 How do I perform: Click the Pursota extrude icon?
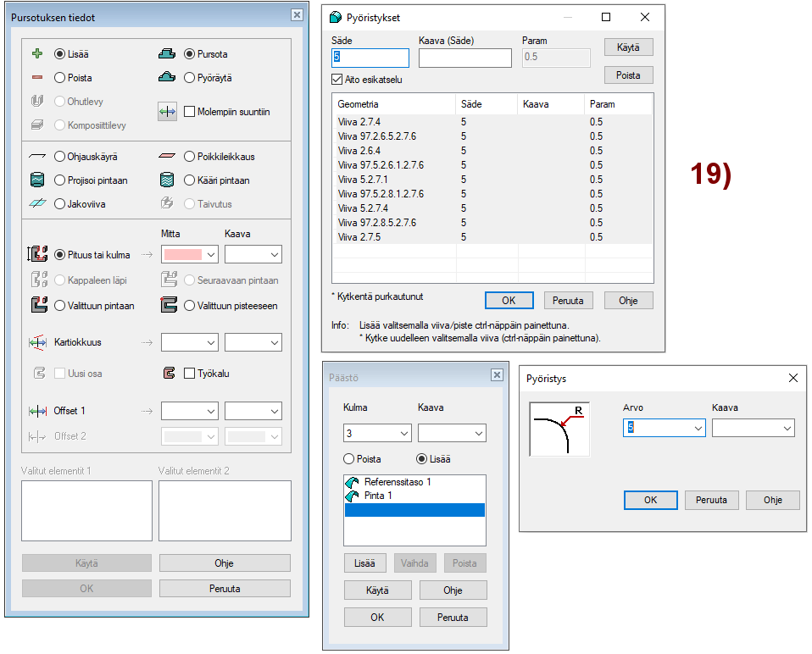tap(167, 54)
